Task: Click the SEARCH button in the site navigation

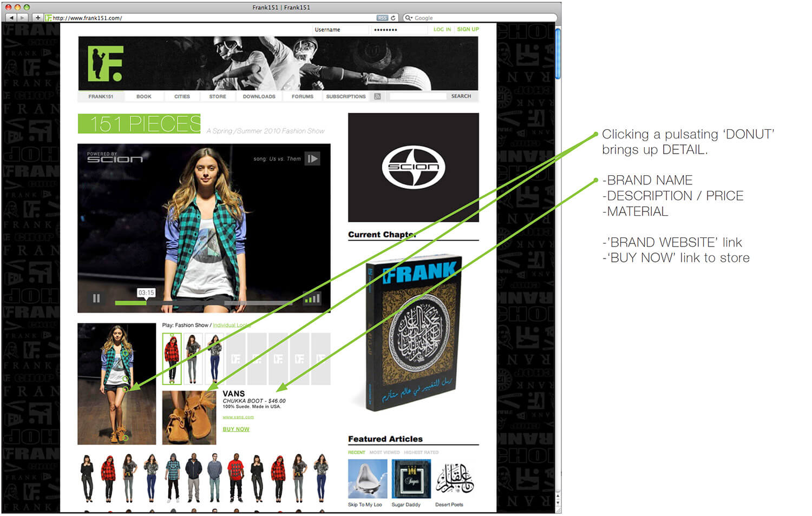Action: pos(461,96)
